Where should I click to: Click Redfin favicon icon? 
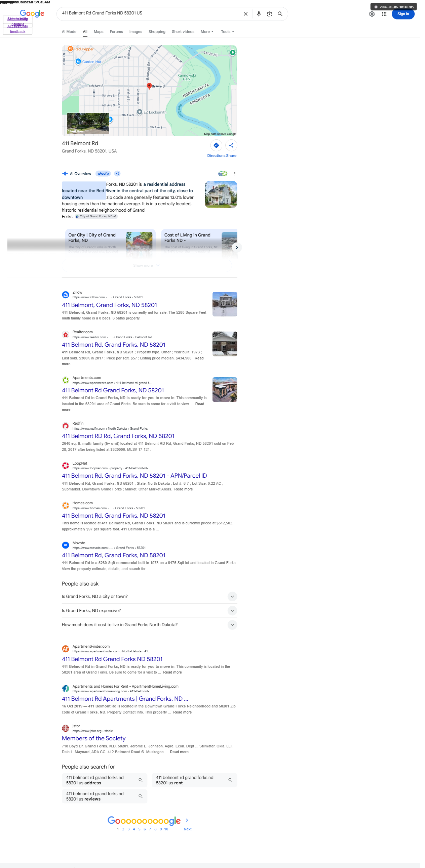66,426
